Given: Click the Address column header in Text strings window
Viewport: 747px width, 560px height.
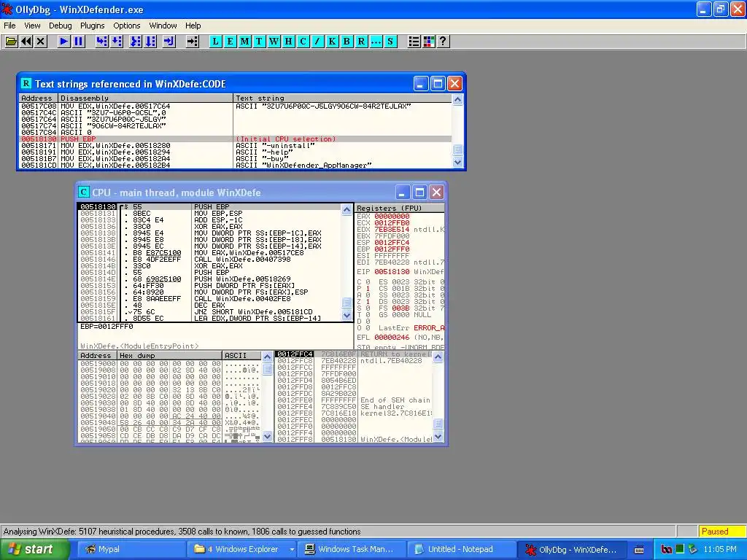Looking at the screenshot, I should [x=39, y=98].
